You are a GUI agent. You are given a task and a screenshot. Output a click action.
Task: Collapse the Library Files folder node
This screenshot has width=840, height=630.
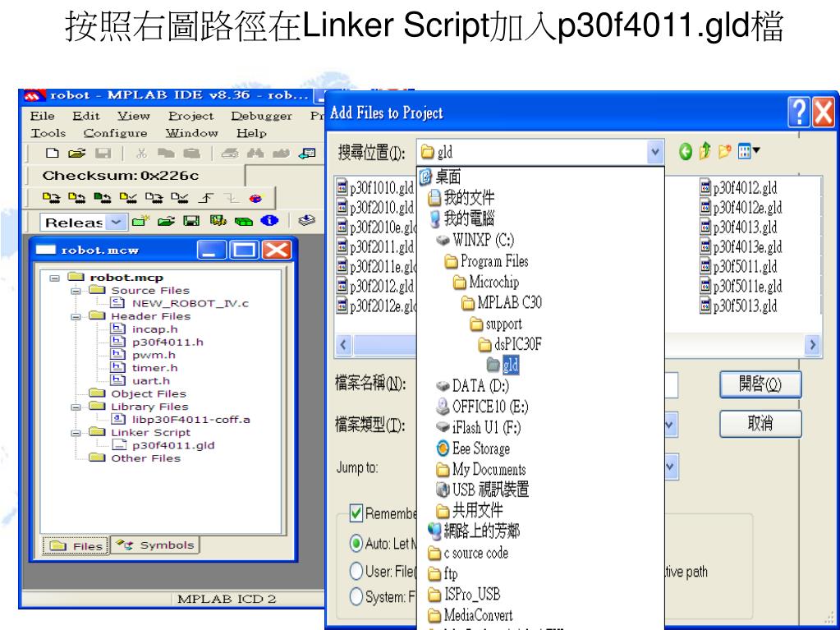click(x=76, y=407)
